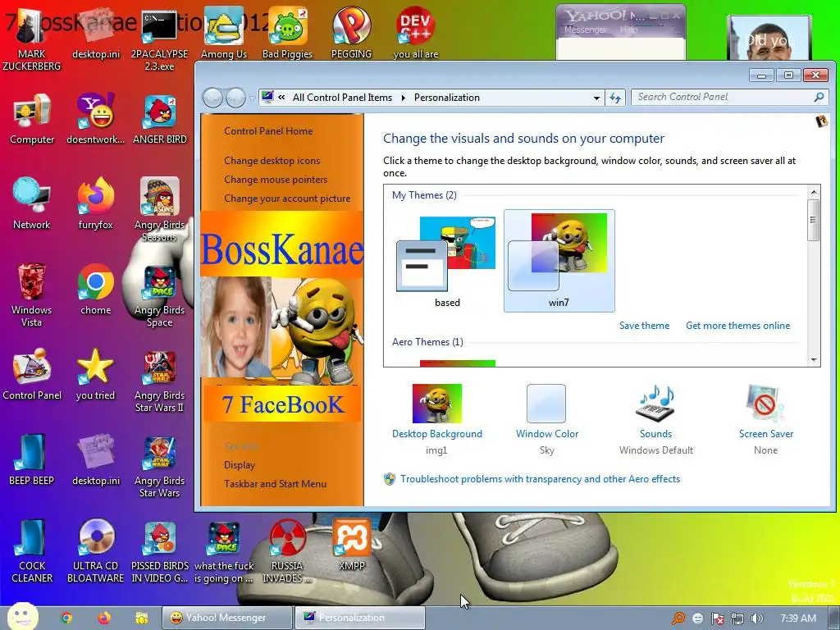Select the PEGGING desktop shortcut
Screen dimensions: 840x630
pos(351,33)
